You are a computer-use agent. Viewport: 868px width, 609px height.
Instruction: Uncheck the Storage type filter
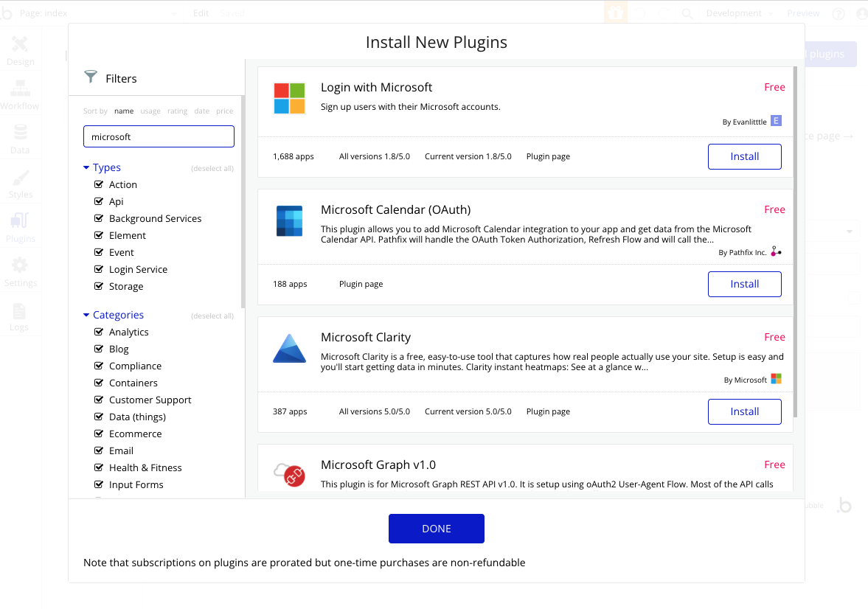click(99, 286)
